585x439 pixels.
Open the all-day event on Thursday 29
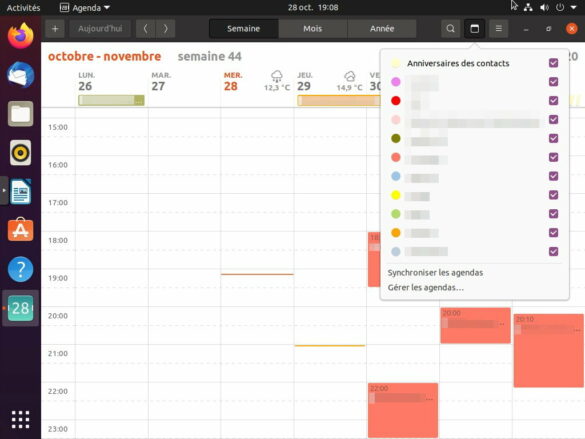pos(338,100)
